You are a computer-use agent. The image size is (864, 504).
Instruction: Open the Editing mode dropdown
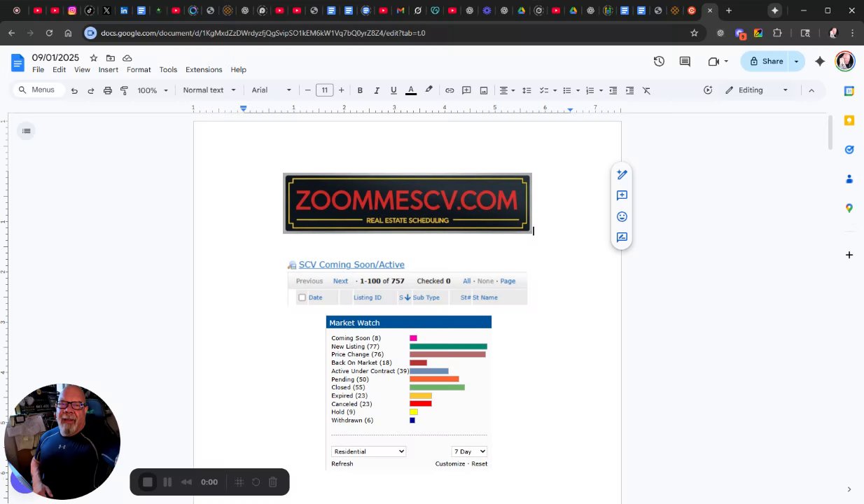coord(757,90)
